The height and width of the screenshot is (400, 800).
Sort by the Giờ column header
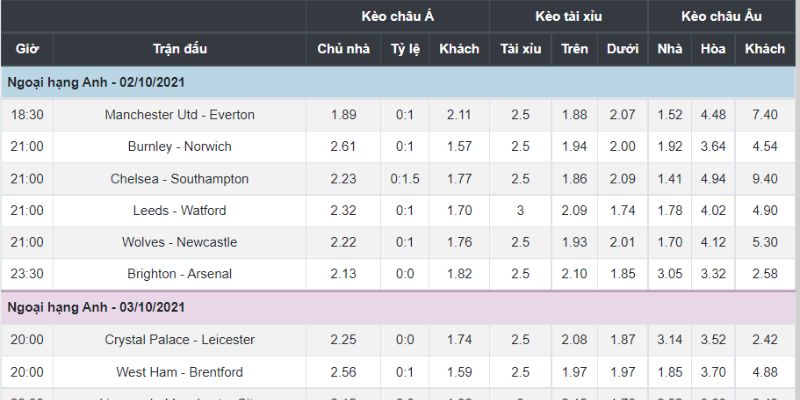tap(27, 49)
